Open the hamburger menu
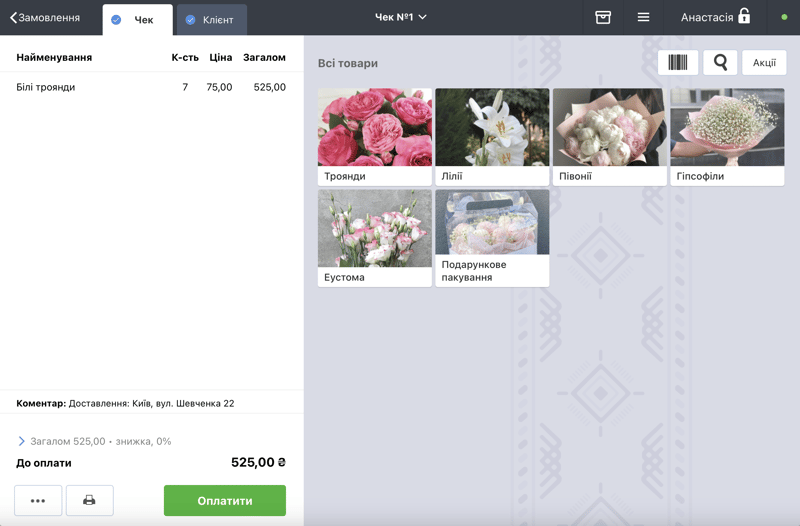 pos(643,17)
